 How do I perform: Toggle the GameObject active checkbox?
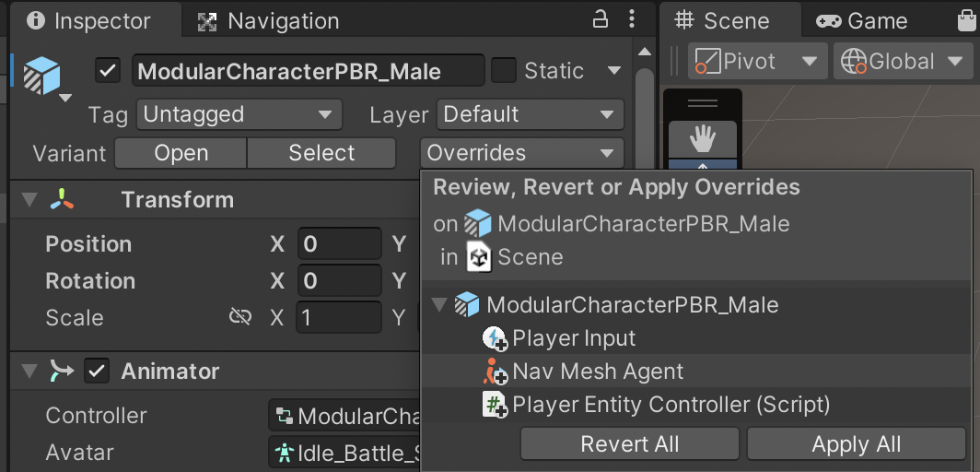click(x=108, y=70)
